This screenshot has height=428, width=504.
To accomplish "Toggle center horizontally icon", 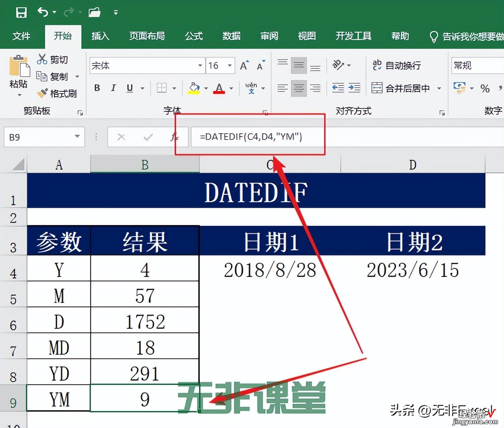I will pos(299,88).
